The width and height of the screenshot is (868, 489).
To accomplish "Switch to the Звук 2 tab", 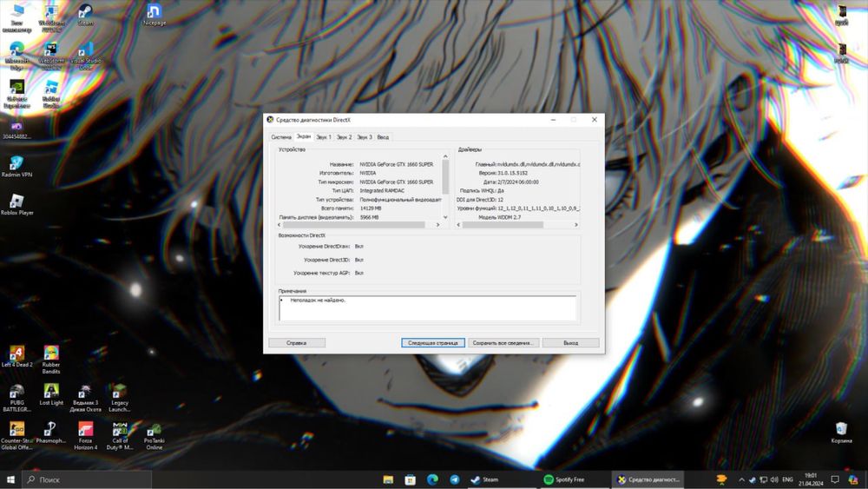I will [x=345, y=136].
